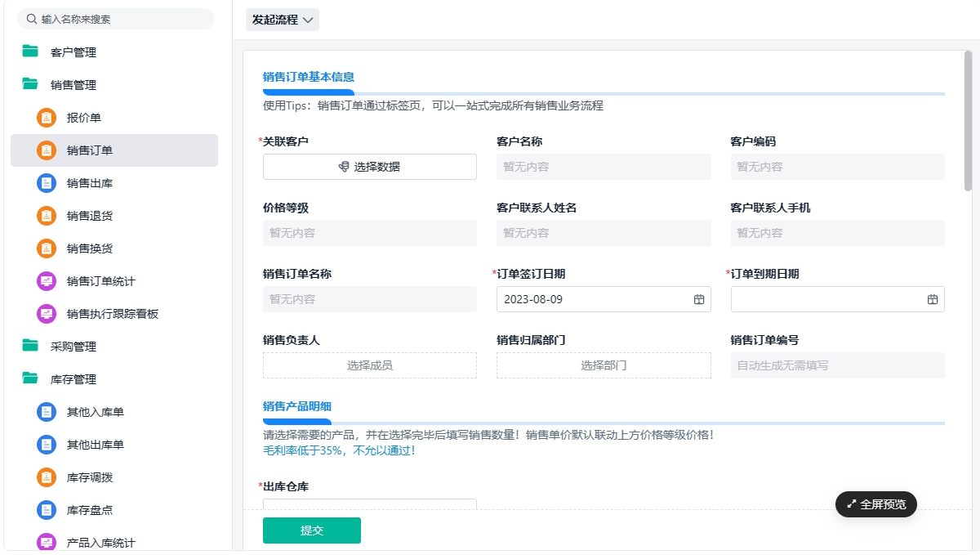Expand the 客户管理 tree group
The height and width of the screenshot is (555, 980).
[114, 52]
